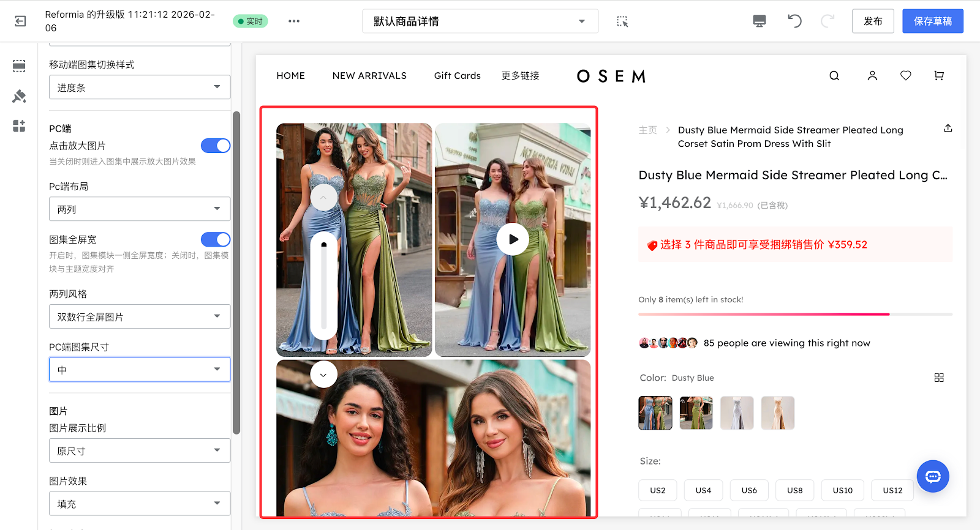Viewport: 980px width, 530px height.
Task: Click the 保存草稿 button
Action: [932, 21]
